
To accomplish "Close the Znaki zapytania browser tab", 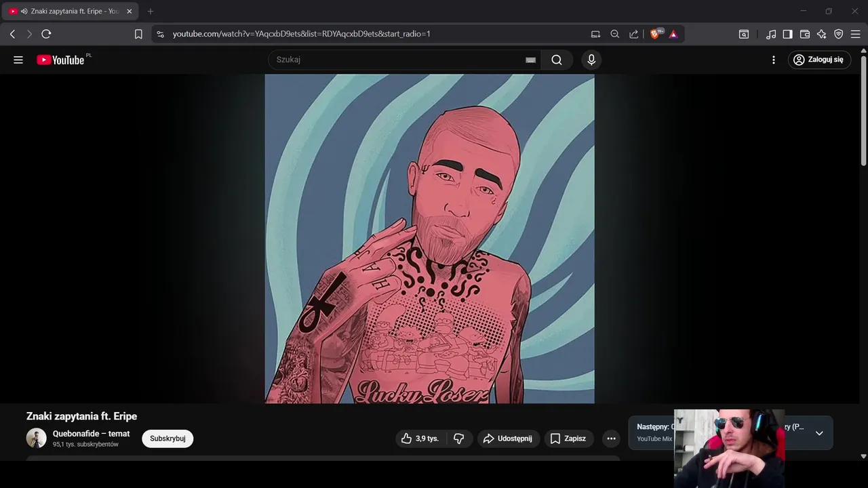I will pyautogui.click(x=130, y=12).
